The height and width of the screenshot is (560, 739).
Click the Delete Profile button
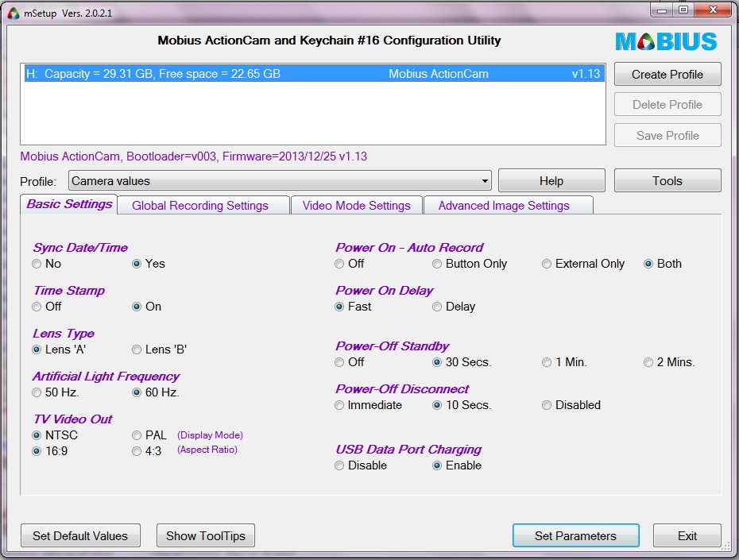coord(667,105)
